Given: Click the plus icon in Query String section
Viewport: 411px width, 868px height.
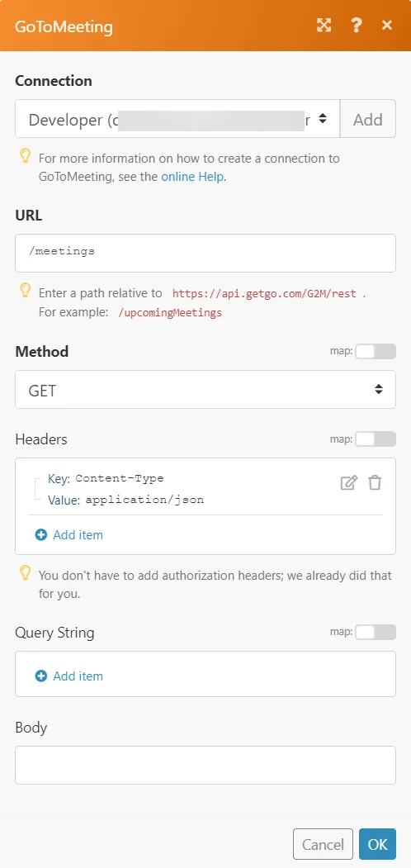Looking at the screenshot, I should tap(41, 676).
